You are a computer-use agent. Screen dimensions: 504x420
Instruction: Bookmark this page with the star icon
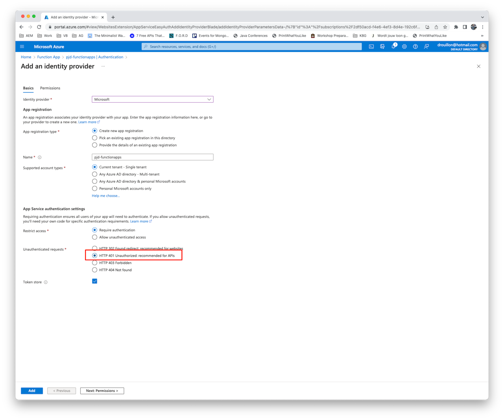(x=445, y=27)
